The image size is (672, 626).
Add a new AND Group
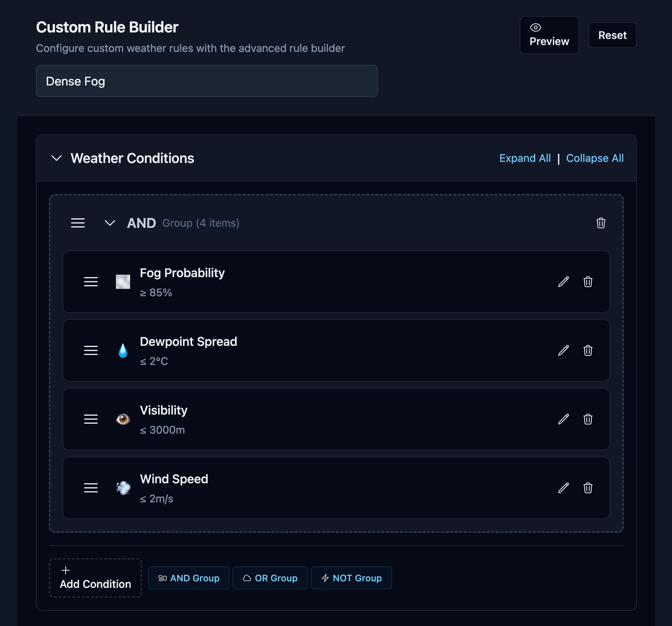click(x=189, y=578)
